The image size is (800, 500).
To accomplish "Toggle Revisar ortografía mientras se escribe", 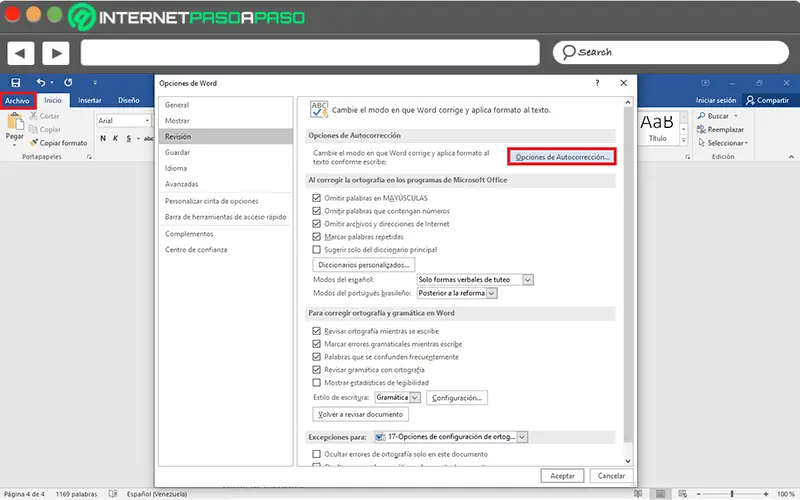I will (316, 331).
